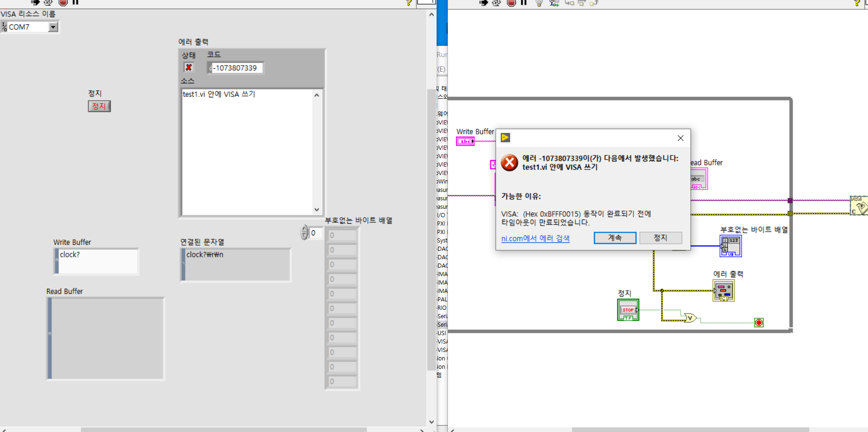
Task: Click array index stepper arrows
Action: [304, 232]
